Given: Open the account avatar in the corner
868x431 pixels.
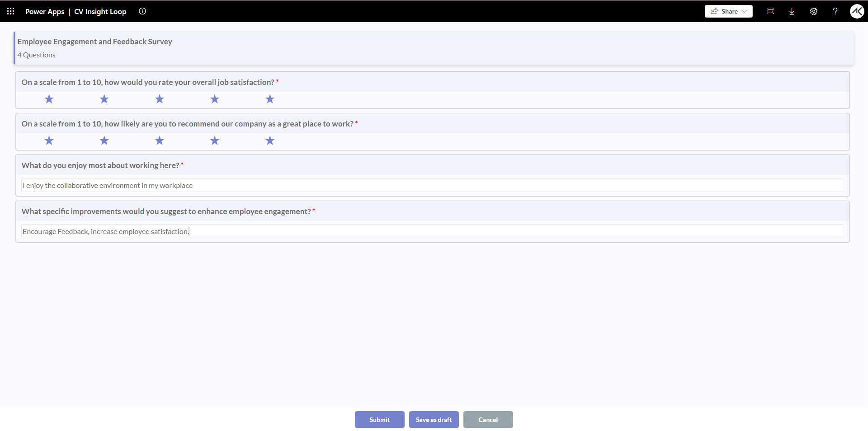Looking at the screenshot, I should (x=857, y=11).
